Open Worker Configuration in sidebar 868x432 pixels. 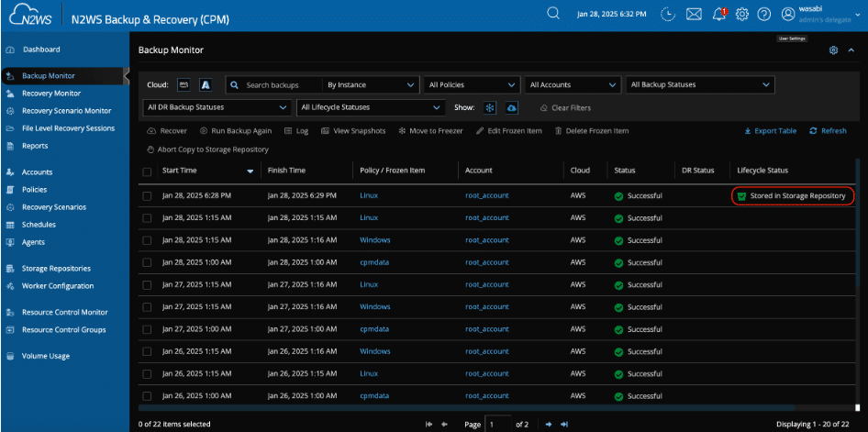58,286
